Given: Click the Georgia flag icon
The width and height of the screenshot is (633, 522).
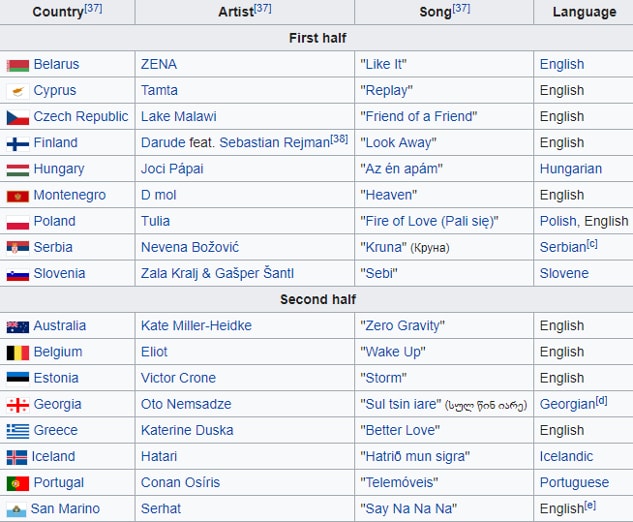Looking at the screenshot, I should point(18,405).
